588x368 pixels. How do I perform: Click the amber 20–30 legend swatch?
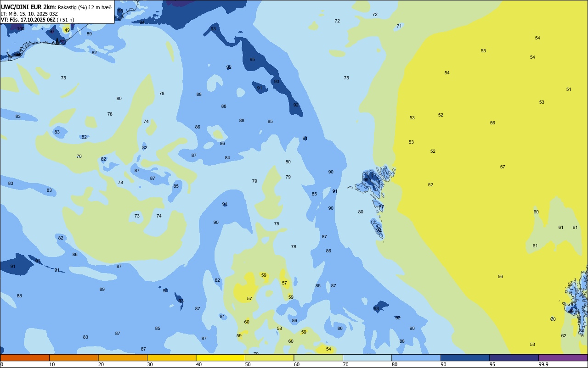point(123,357)
